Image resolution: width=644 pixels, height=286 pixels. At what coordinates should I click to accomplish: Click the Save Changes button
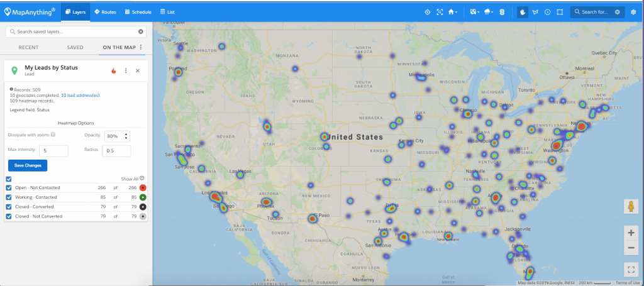click(28, 165)
